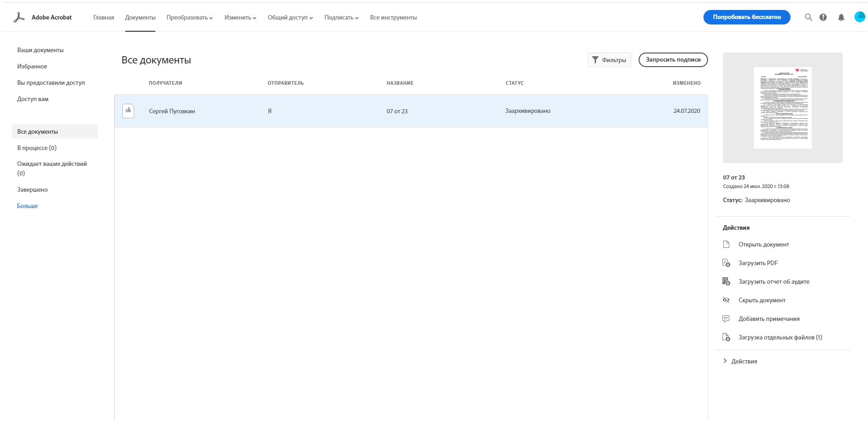Click Загрузить отчет об аудите link
Screen dimensions: 868x421
tap(774, 281)
